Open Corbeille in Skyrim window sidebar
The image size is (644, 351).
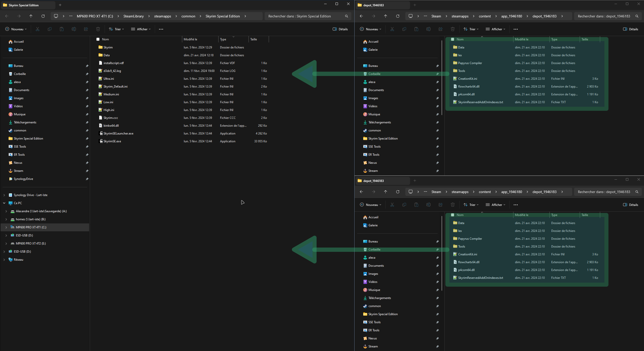[20, 74]
